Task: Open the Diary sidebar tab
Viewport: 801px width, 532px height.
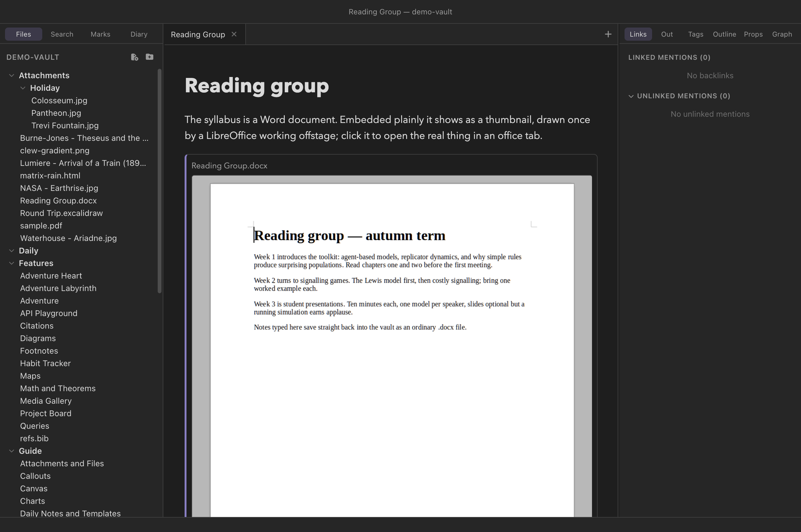Action: click(139, 34)
